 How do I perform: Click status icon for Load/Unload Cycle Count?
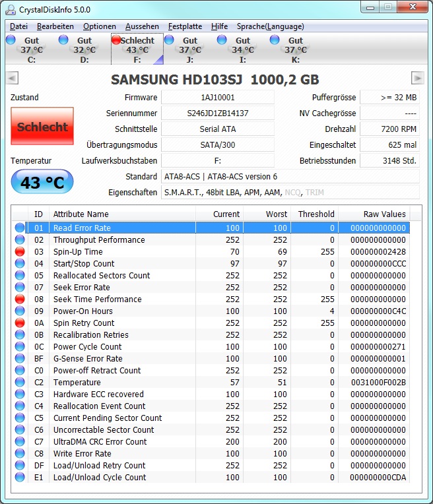[x=20, y=478]
